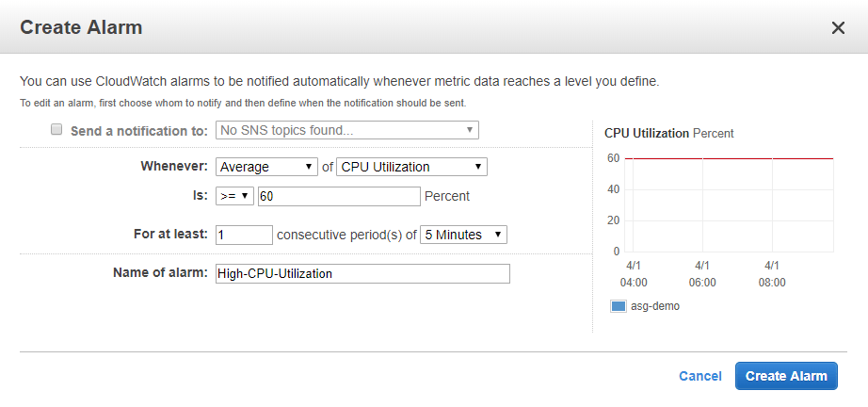
Task: Expand the Average statistic dropdown
Action: point(266,167)
